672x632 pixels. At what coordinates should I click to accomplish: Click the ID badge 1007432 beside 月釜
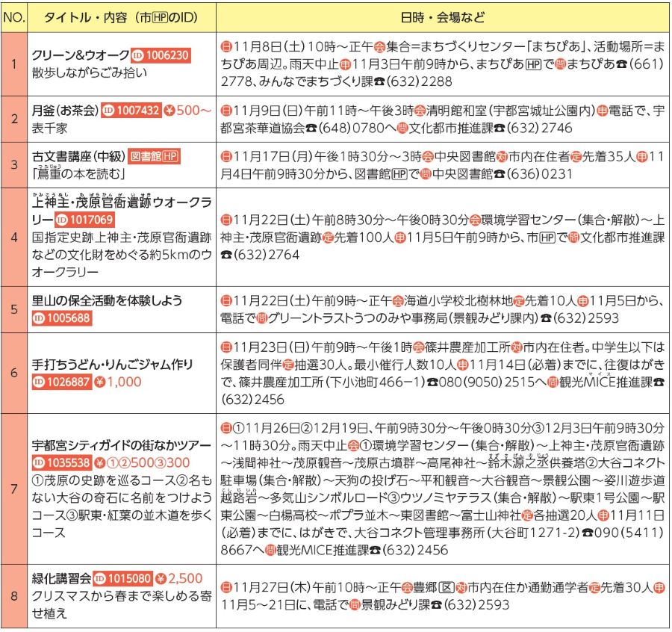pyautogui.click(x=131, y=110)
